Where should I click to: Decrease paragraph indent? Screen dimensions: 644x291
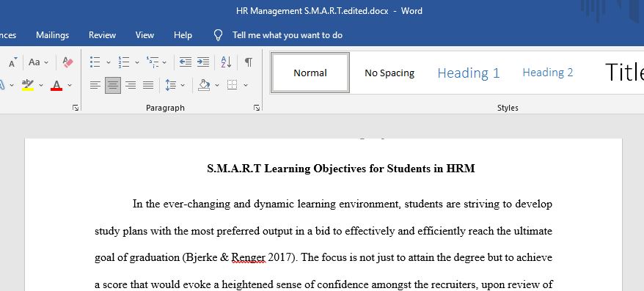(x=186, y=62)
